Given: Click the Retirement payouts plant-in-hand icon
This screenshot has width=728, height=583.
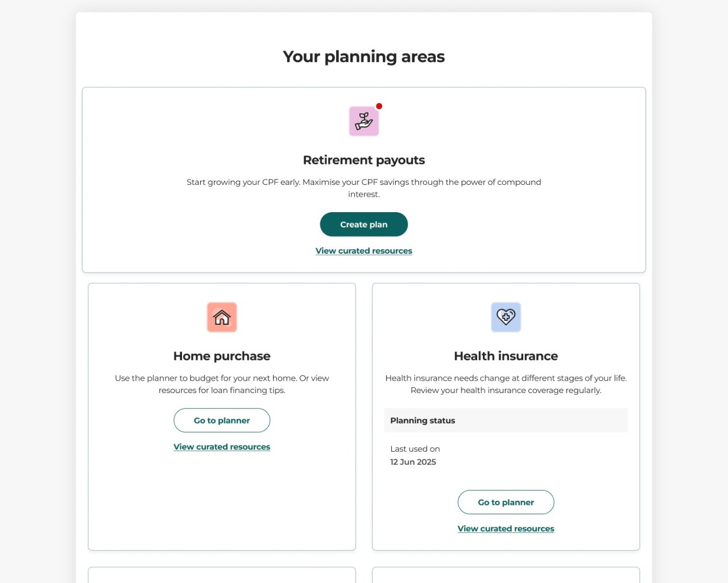Looking at the screenshot, I should tap(364, 121).
